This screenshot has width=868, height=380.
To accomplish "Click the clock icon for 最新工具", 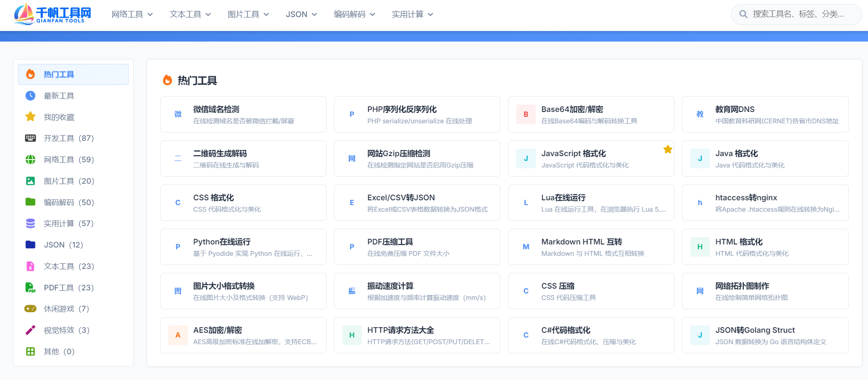I will point(30,96).
